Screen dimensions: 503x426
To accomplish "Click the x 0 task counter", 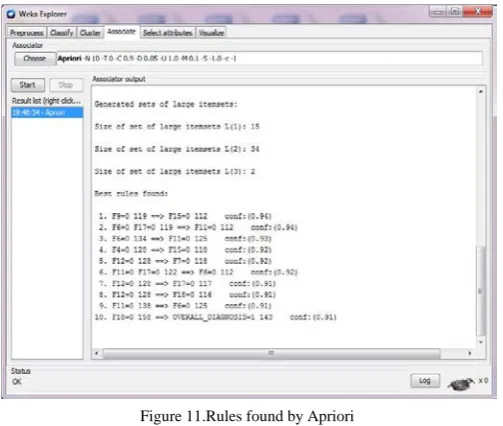I will 483,380.
